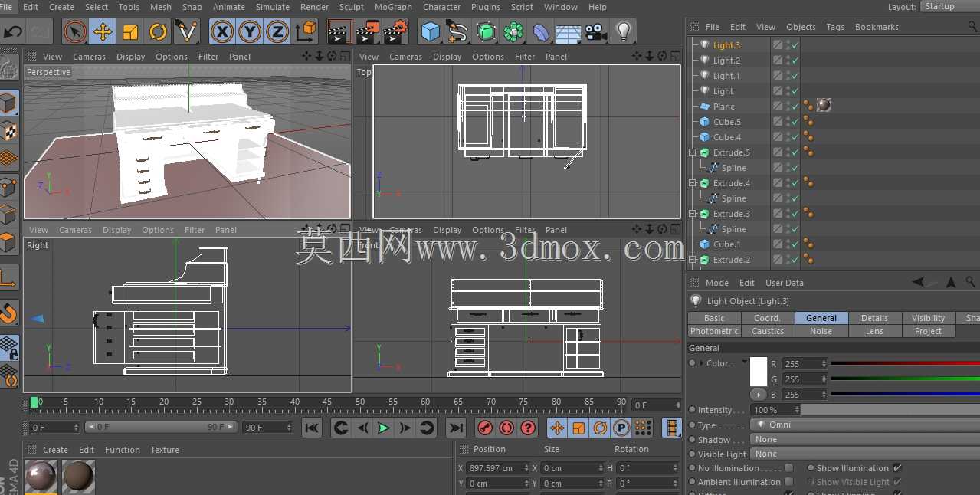Screen dimensions: 980x495
Task: Switch to the Caustics tab
Action: 768,331
